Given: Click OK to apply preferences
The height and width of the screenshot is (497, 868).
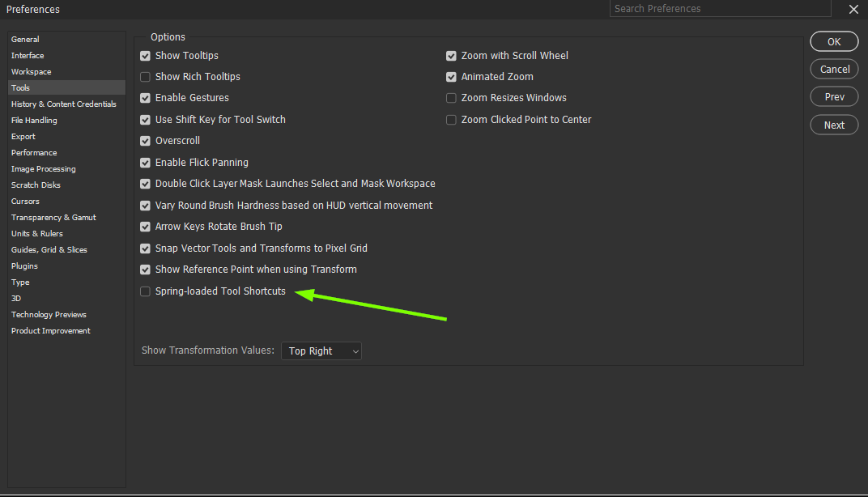Looking at the screenshot, I should (x=834, y=41).
